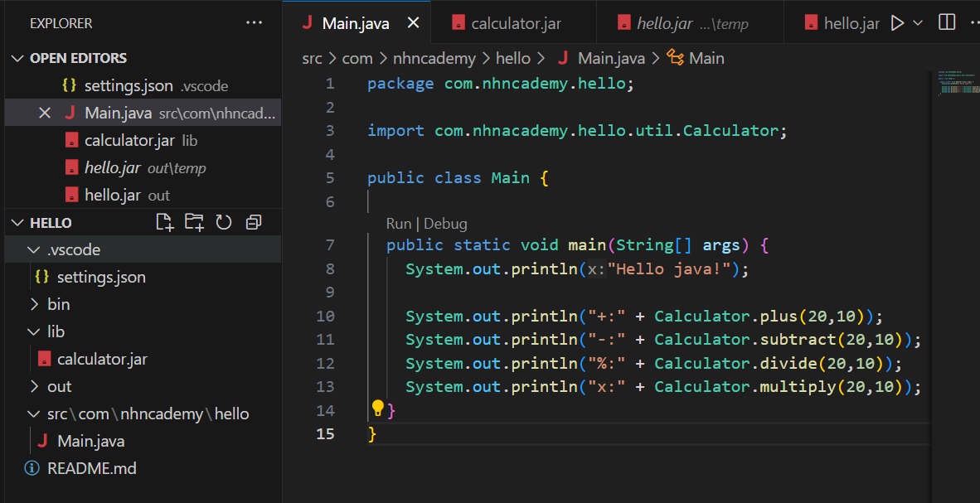Click line number 15 in gutter
The width and height of the screenshot is (980, 503).
tap(326, 433)
